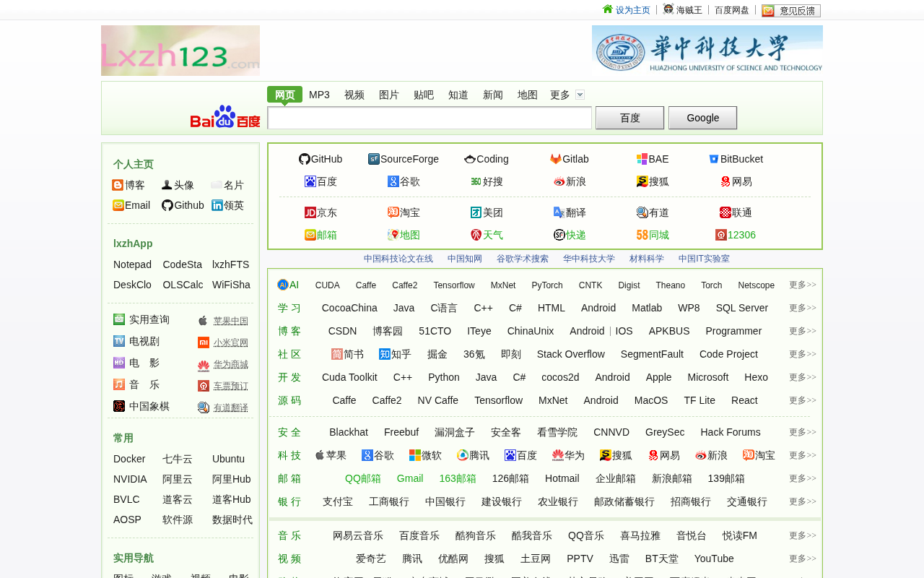The width and height of the screenshot is (924, 578).
Task: Expand the 更多 search type dropdown
Action: pyautogui.click(x=580, y=95)
